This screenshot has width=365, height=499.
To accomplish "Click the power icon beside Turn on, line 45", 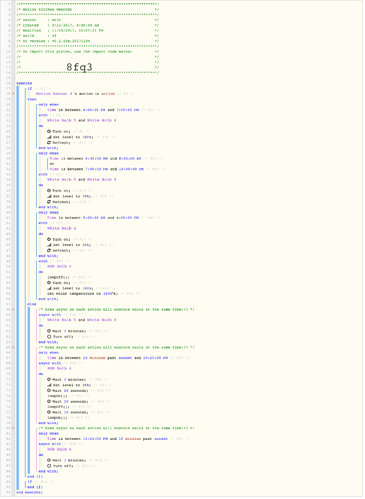I will pos(49,239).
